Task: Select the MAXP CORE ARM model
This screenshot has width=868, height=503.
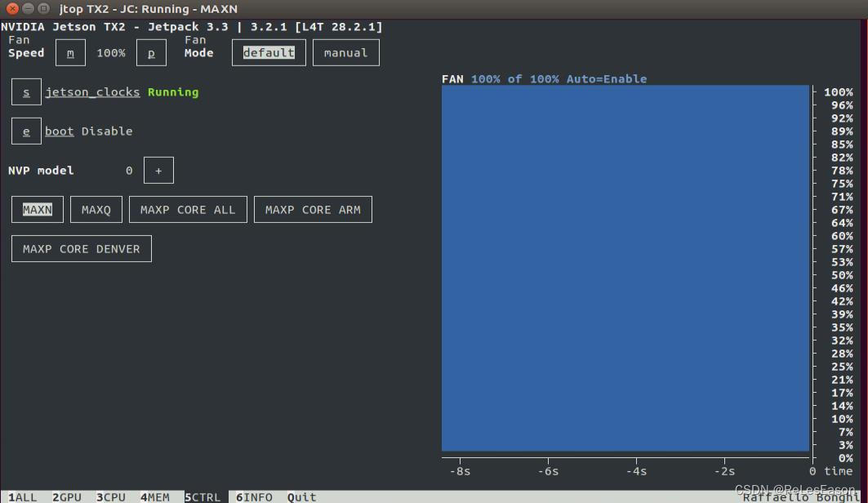Action: pos(313,210)
